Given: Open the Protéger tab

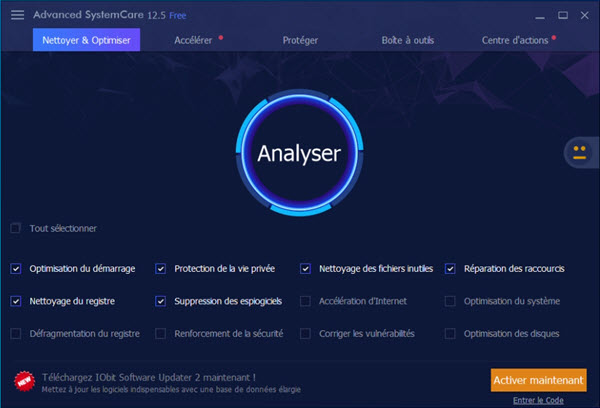Looking at the screenshot, I should pos(300,40).
